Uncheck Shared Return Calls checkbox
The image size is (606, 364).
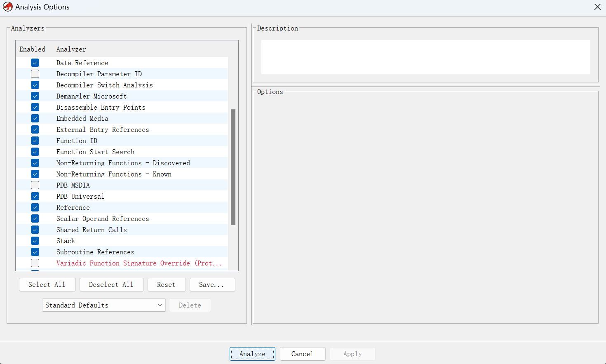click(x=35, y=230)
